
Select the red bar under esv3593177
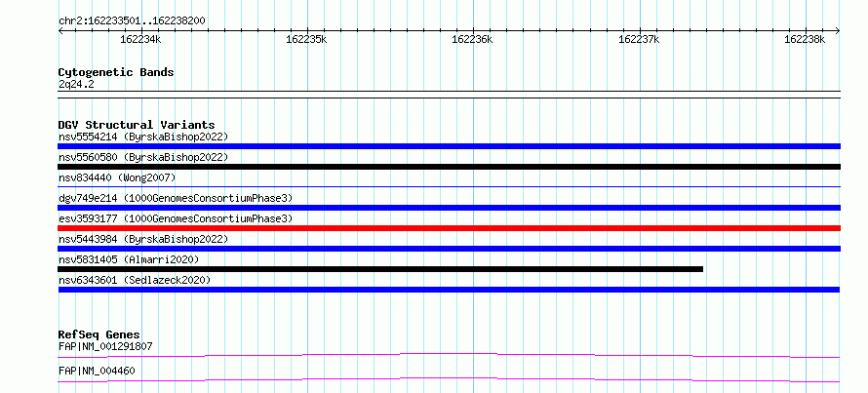pos(449,228)
